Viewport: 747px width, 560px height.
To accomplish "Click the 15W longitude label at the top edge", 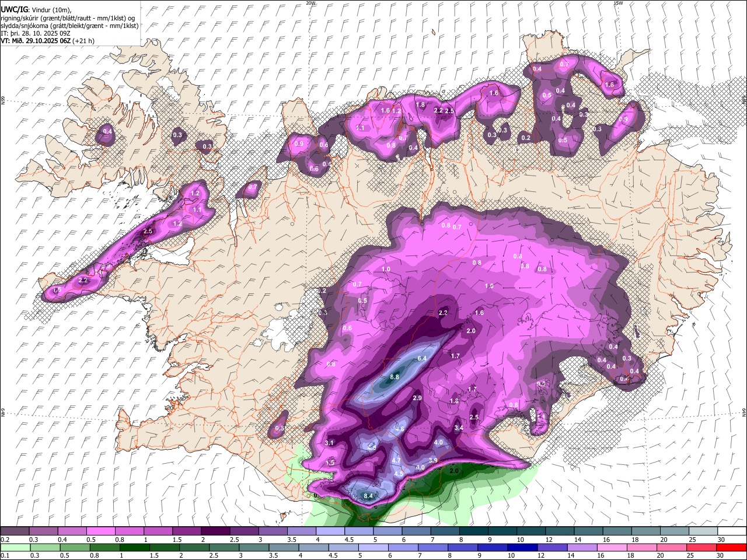I will (x=618, y=3).
